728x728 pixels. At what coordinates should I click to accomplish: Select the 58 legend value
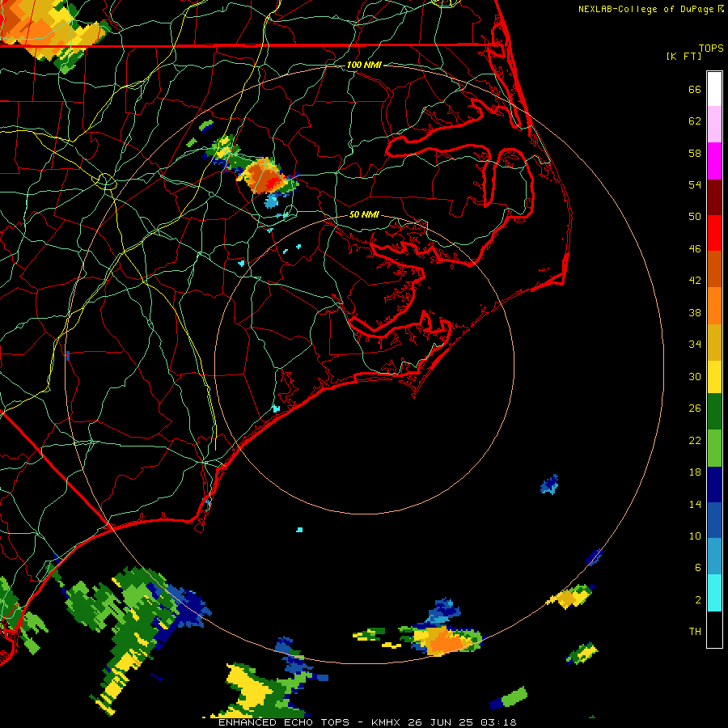(x=695, y=153)
